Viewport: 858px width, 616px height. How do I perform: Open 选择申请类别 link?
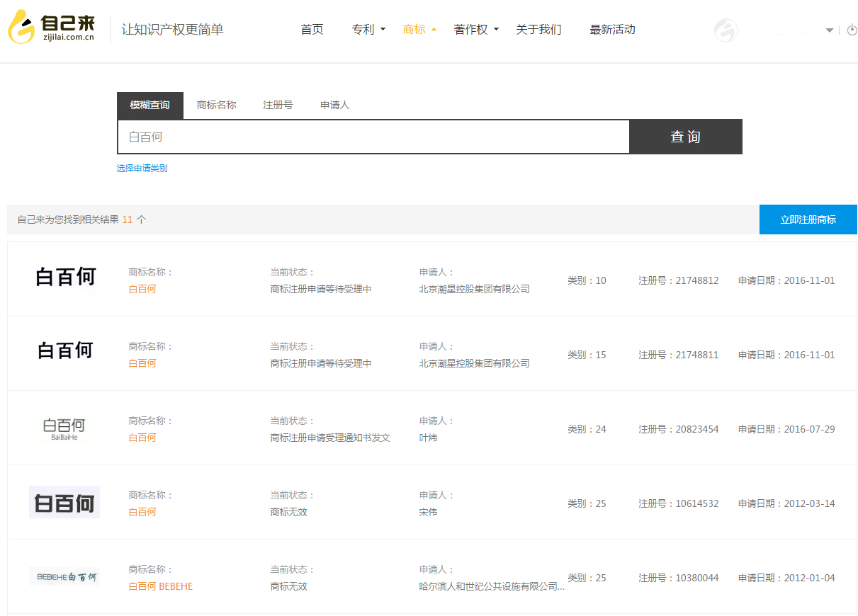pos(142,169)
